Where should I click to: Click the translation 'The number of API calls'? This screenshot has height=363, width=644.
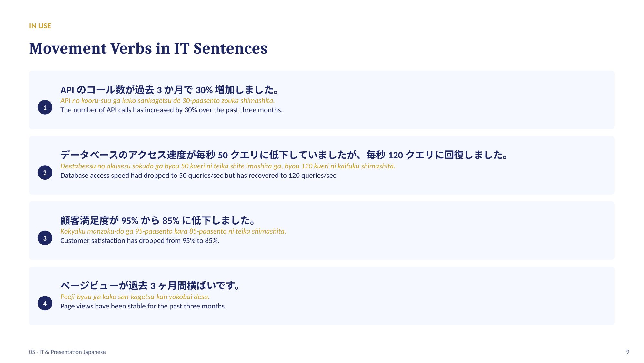171,110
